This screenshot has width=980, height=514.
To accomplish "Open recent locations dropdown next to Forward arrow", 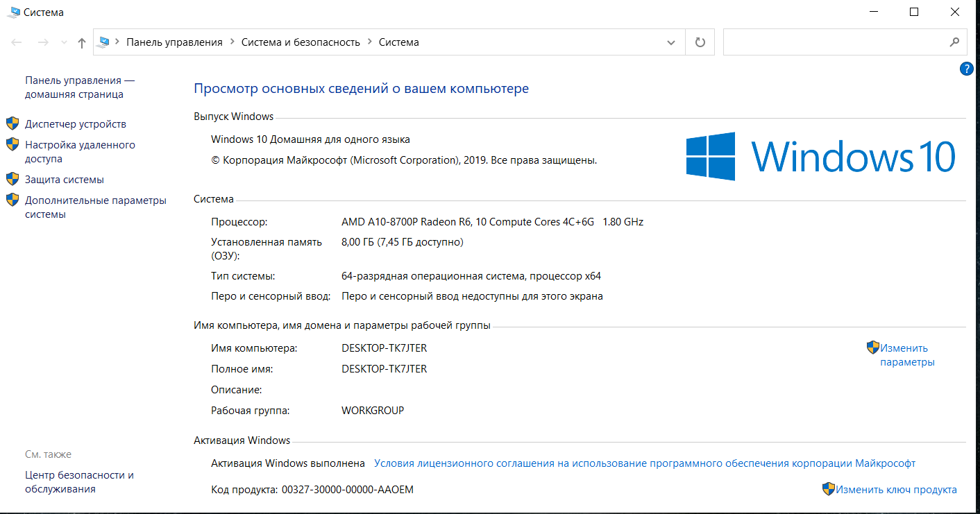I will pyautogui.click(x=64, y=43).
